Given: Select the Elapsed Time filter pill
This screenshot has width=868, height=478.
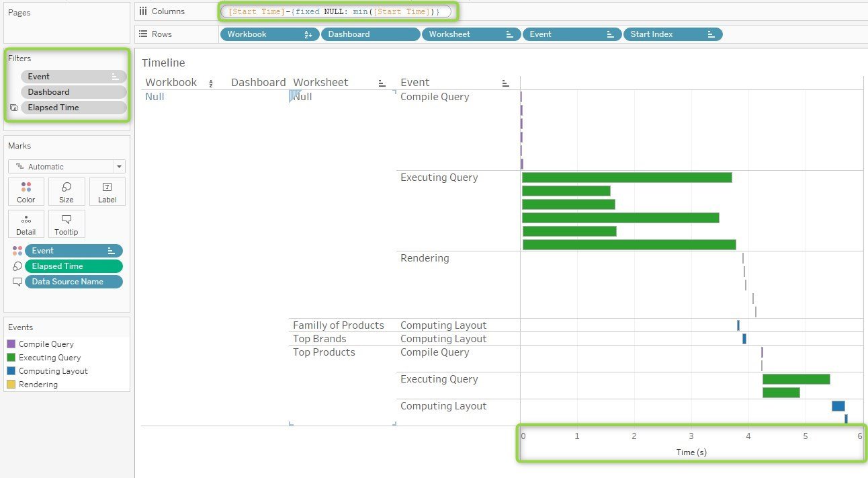Looking at the screenshot, I should [74, 108].
